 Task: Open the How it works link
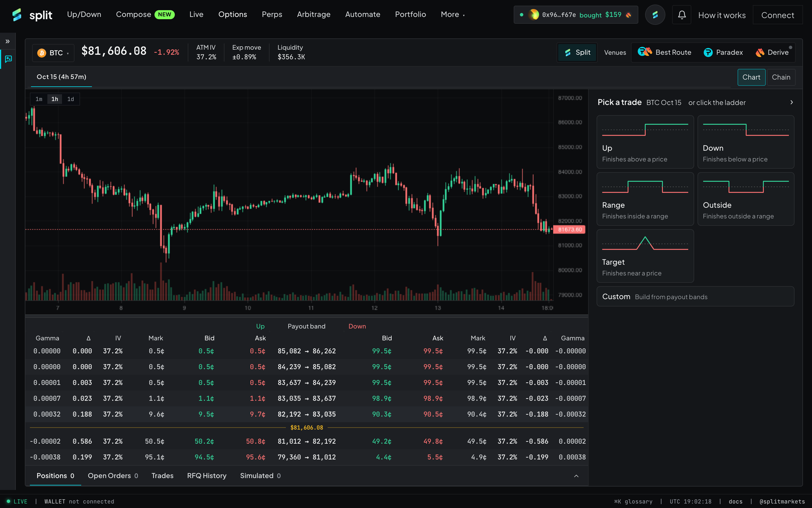722,15
